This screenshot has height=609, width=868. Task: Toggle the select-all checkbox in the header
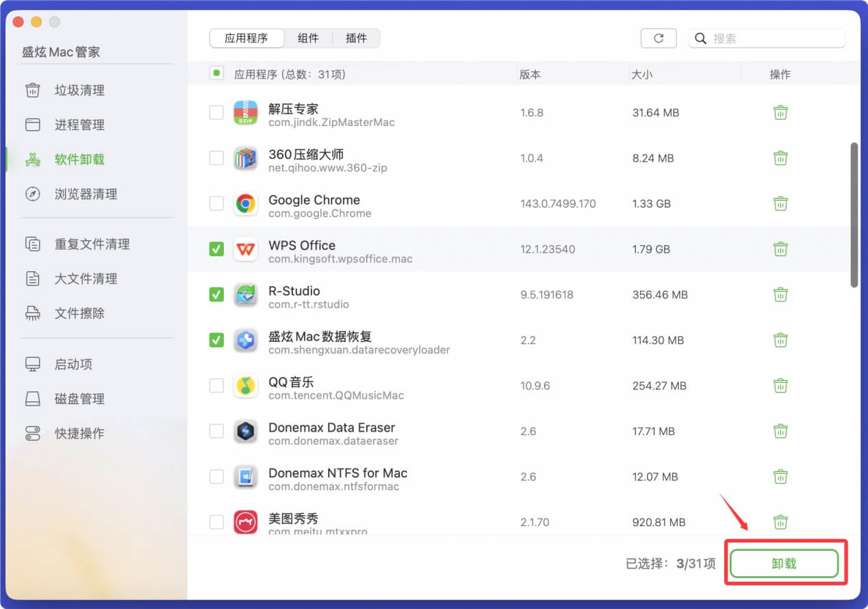pos(216,73)
